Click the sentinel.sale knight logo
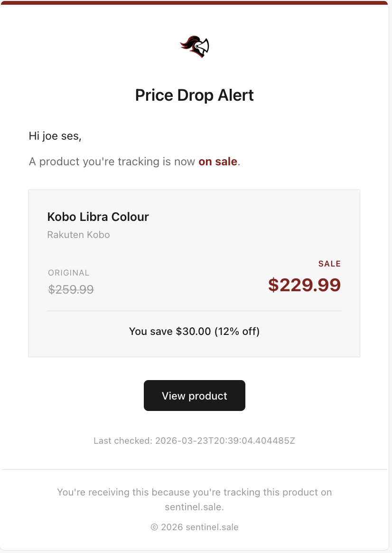The width and height of the screenshot is (392, 553). [195, 46]
